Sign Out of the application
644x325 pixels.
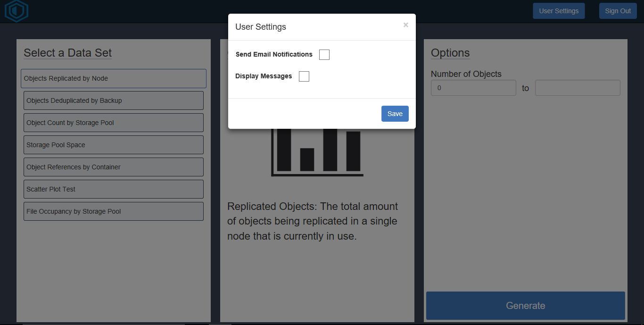click(x=618, y=11)
